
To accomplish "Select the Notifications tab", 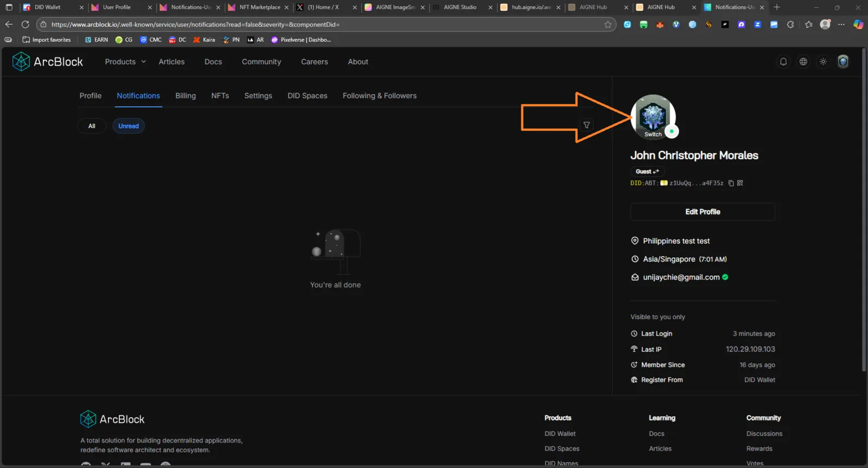I will click(138, 96).
